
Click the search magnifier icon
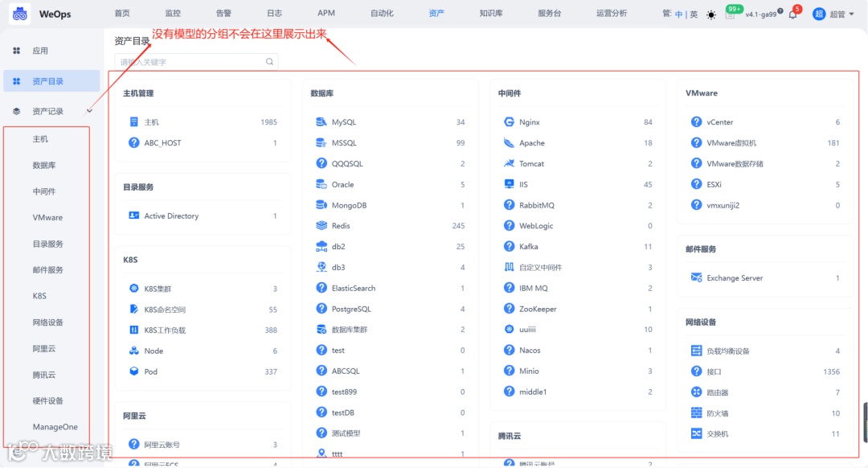[x=269, y=61]
